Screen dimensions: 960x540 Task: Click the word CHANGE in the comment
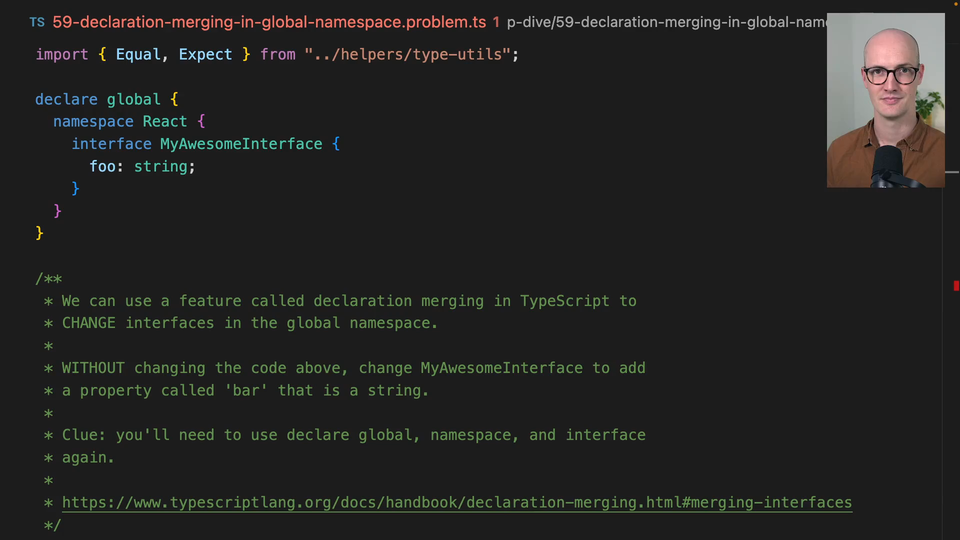click(89, 323)
